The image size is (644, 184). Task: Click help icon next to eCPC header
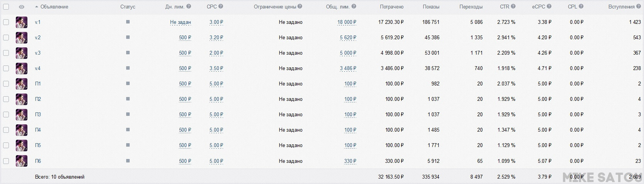click(549, 7)
